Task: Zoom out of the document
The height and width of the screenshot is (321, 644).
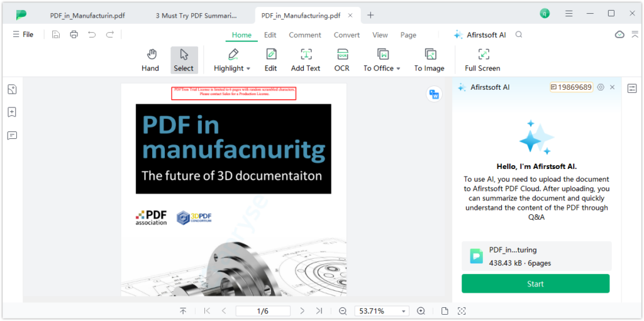Action: pyautogui.click(x=343, y=311)
